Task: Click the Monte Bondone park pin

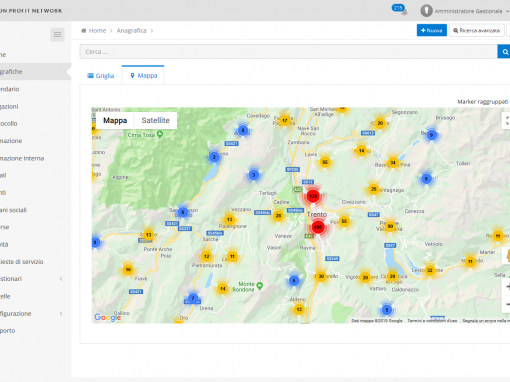Action: [x=260, y=285]
